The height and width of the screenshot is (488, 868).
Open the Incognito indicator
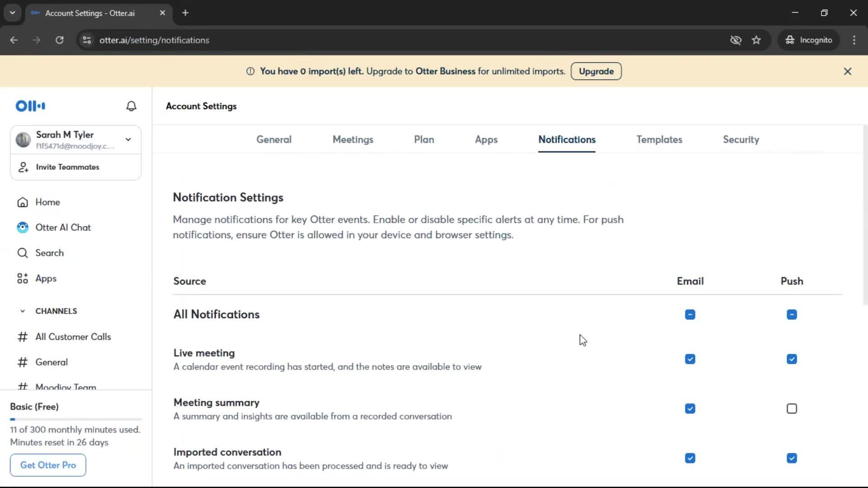coord(809,40)
